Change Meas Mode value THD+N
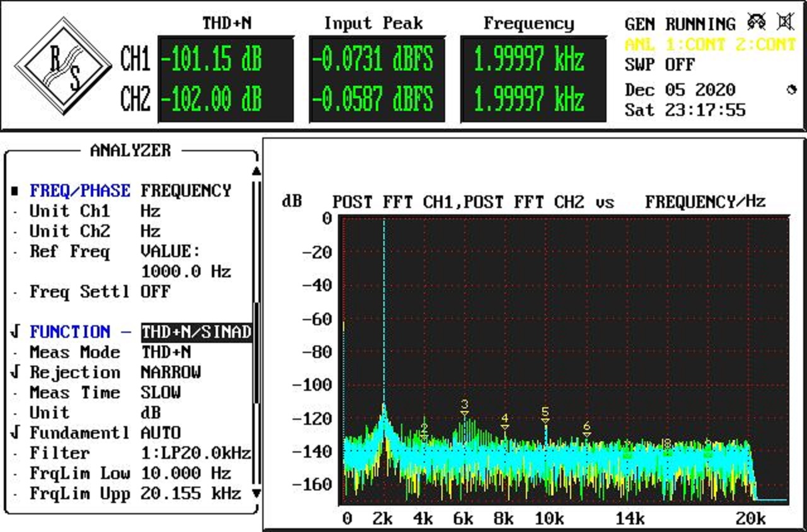This screenshot has width=807, height=532. click(166, 352)
